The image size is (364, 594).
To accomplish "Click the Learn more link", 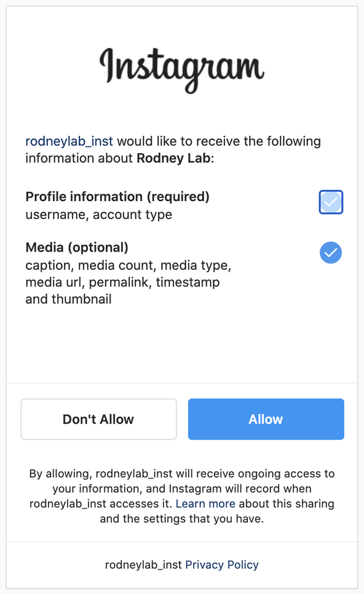I will pyautogui.click(x=205, y=503).
